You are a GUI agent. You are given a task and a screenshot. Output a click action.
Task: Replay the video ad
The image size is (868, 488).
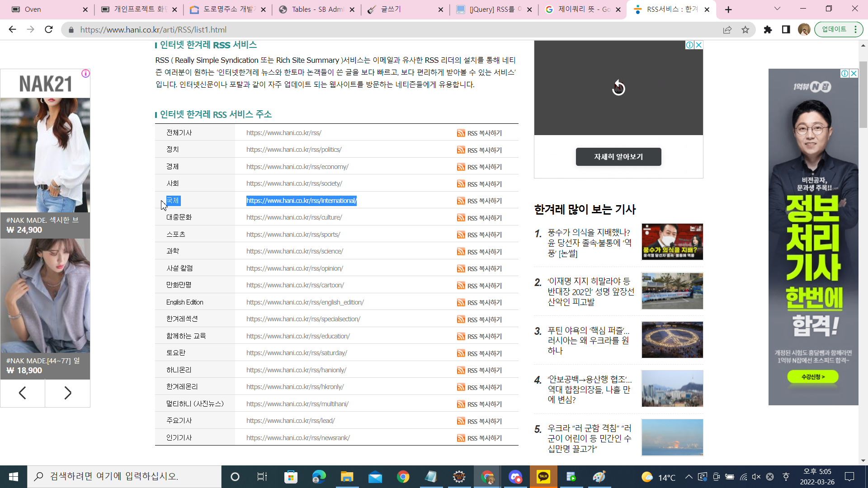(x=618, y=88)
